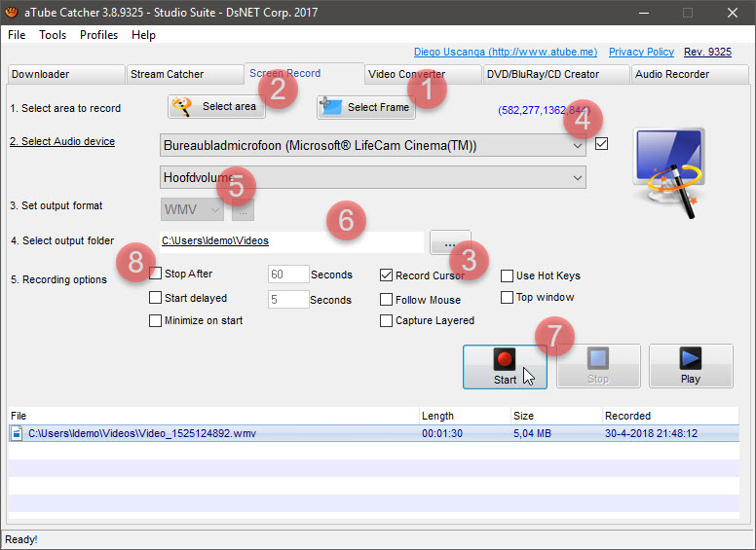Click the screen recorder monitor wand image

[669, 172]
